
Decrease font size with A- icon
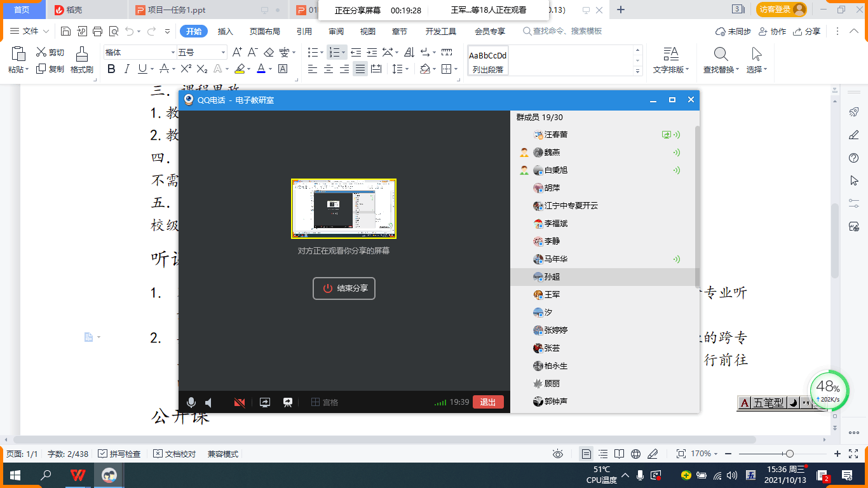point(252,52)
